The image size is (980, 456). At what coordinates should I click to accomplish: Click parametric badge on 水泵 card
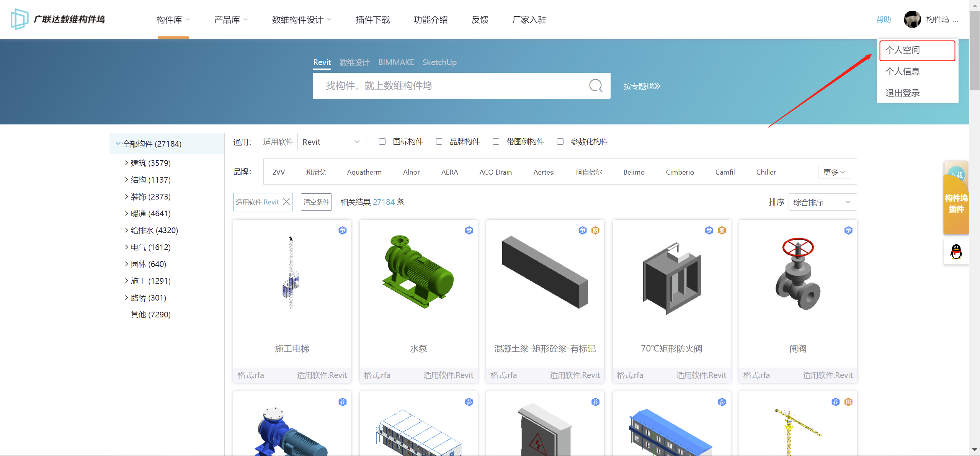click(x=469, y=230)
